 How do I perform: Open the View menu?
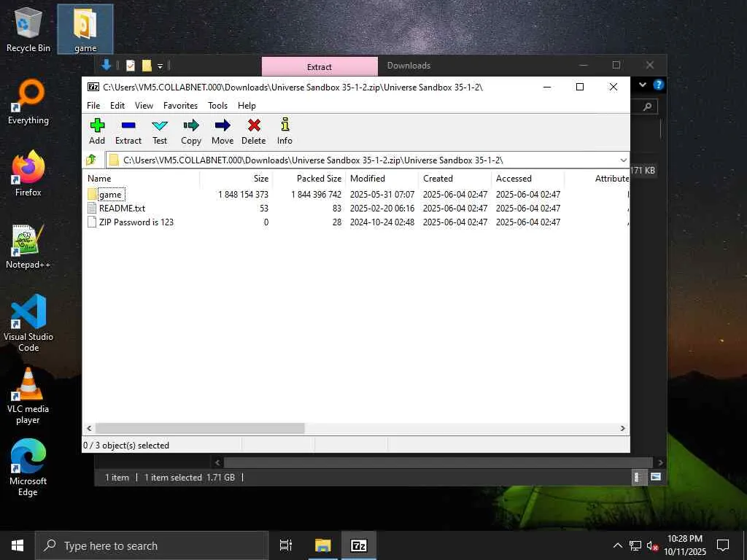click(144, 105)
